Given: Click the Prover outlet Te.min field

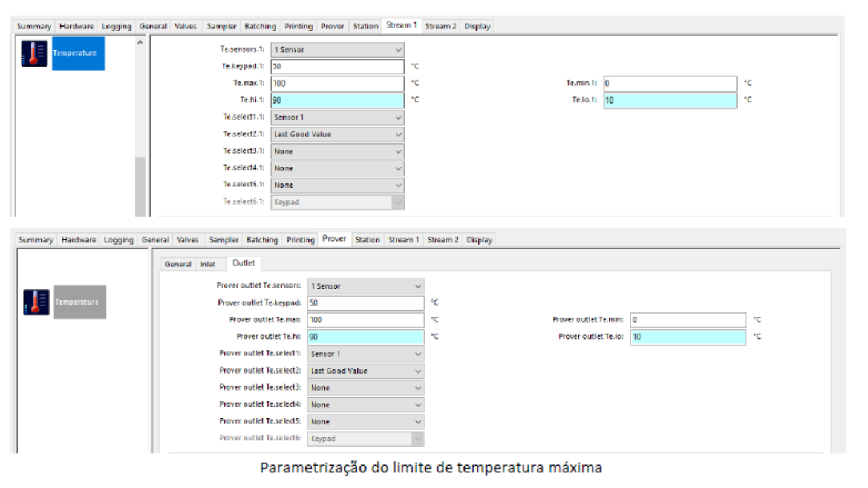Looking at the screenshot, I should [x=688, y=320].
